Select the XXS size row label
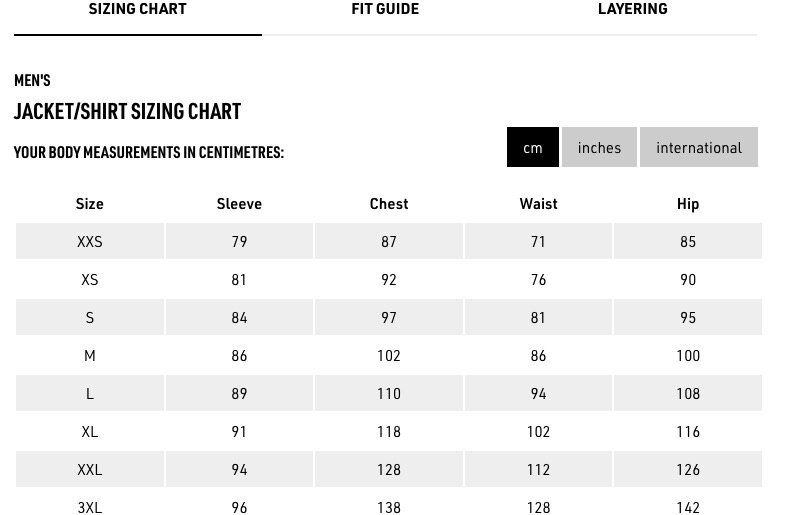Viewport: 795px width, 515px height. [x=90, y=241]
